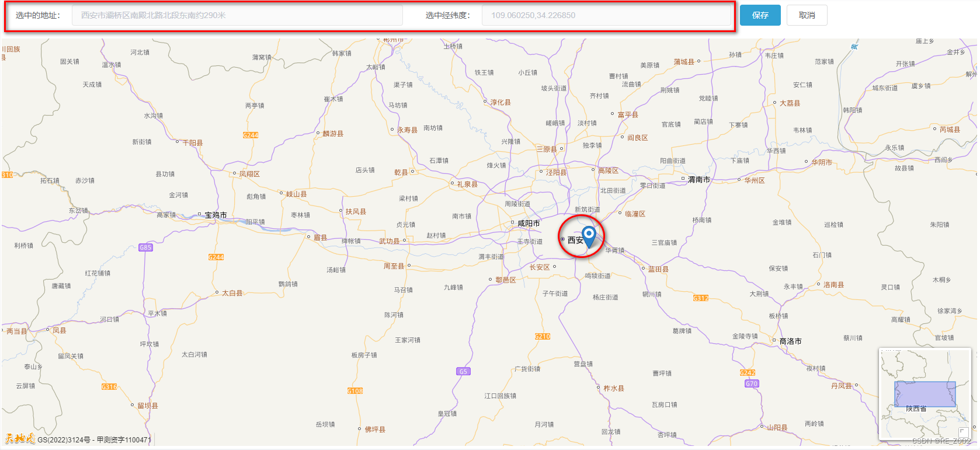
Task: Click the 大荔县 label
Action: 790,103
